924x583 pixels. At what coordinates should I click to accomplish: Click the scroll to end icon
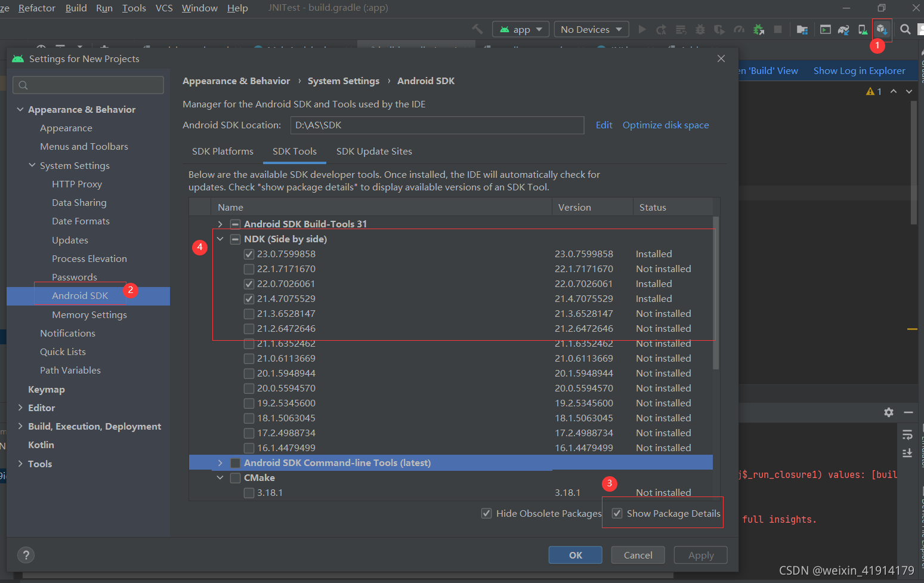coord(907,454)
